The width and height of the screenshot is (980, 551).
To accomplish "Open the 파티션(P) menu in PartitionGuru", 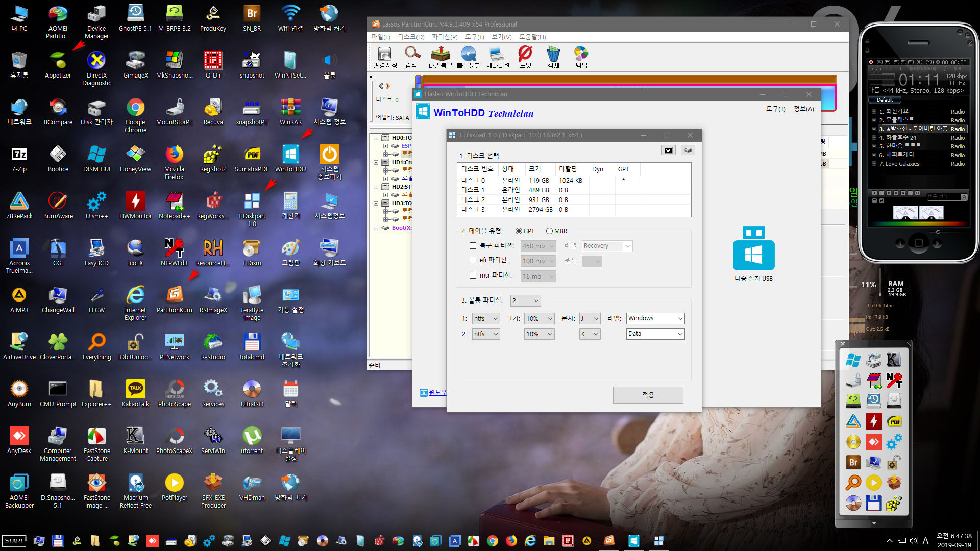I will click(444, 37).
